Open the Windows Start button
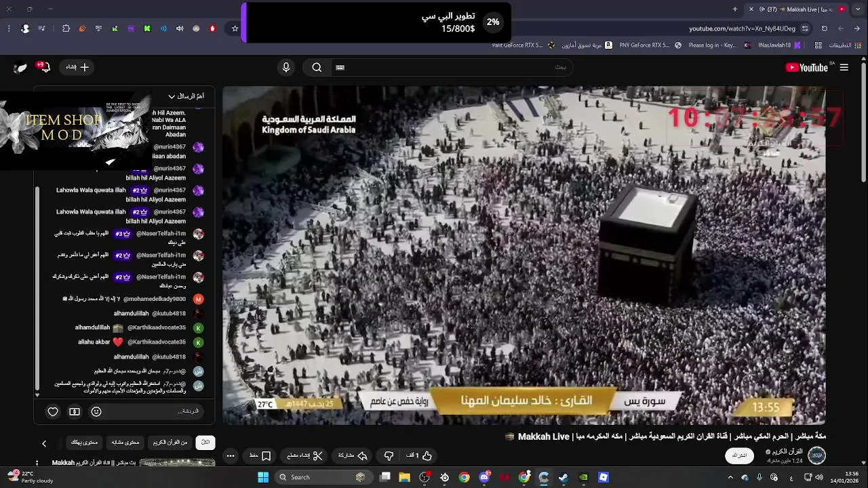The height and width of the screenshot is (488, 868). (263, 477)
